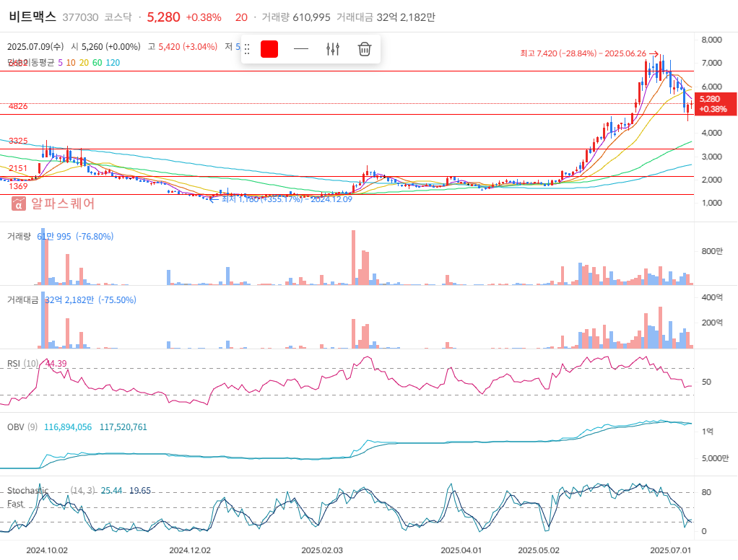The width and height of the screenshot is (738, 560).
Task: Click the 400억 trading value axis label
Action: [712, 297]
